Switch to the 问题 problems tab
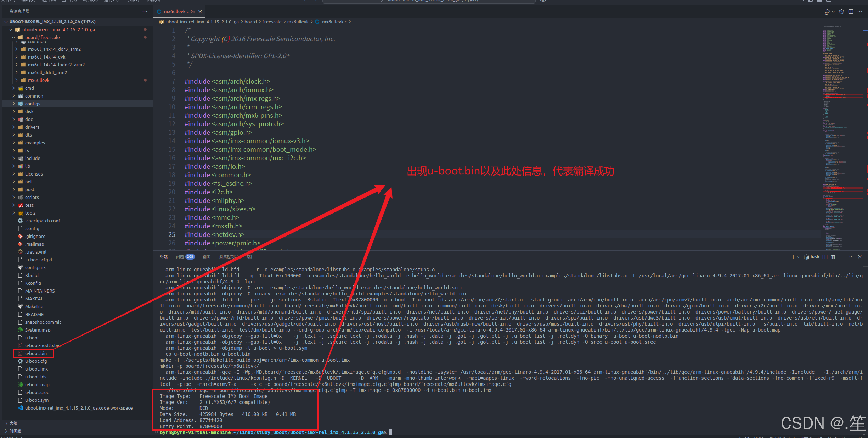868x438 pixels. coord(180,256)
